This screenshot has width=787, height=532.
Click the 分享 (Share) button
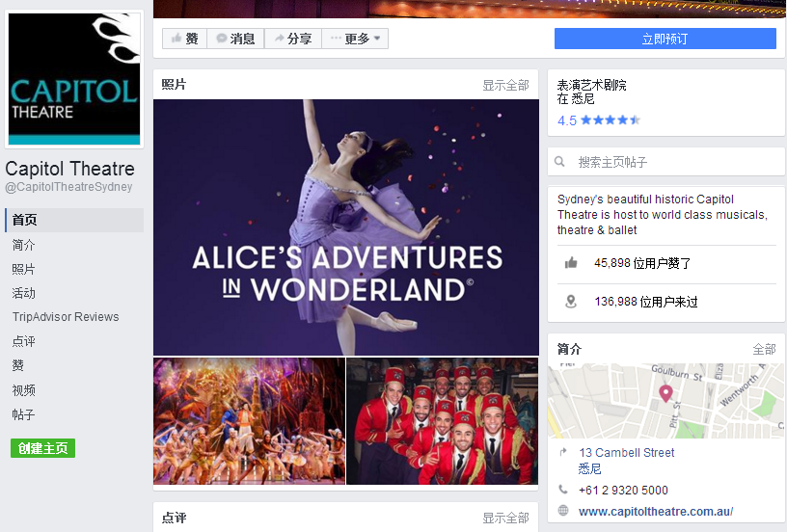(292, 39)
